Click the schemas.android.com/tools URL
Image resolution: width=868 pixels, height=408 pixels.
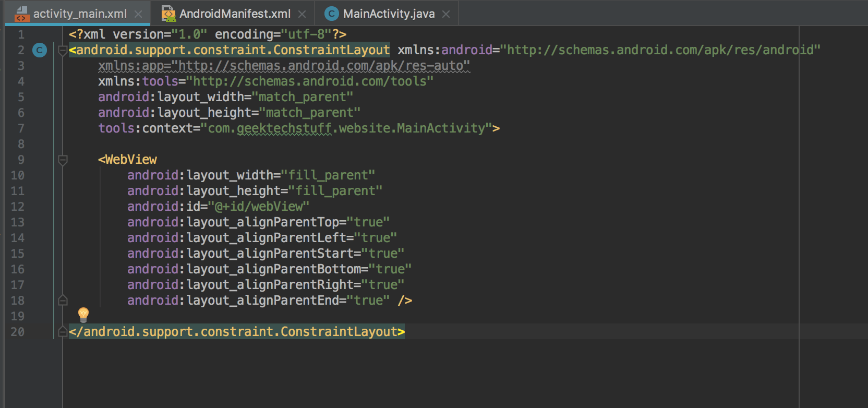click(x=312, y=81)
